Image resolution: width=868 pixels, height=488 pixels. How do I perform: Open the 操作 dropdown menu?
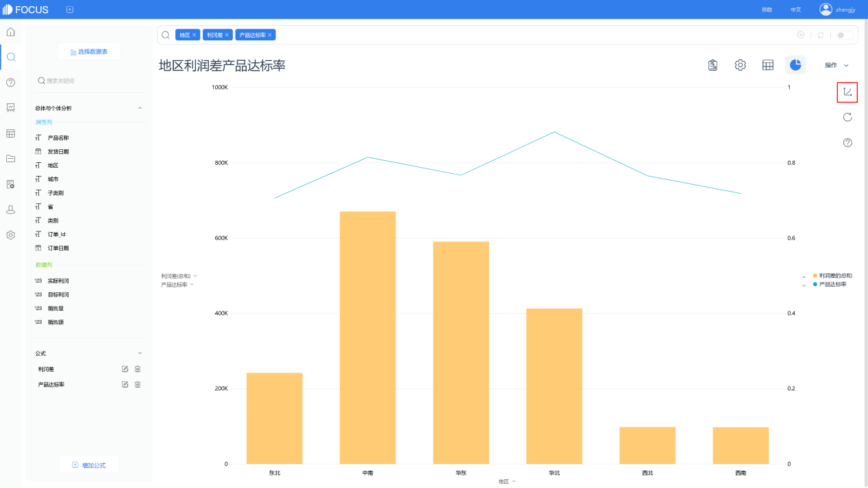tap(837, 65)
